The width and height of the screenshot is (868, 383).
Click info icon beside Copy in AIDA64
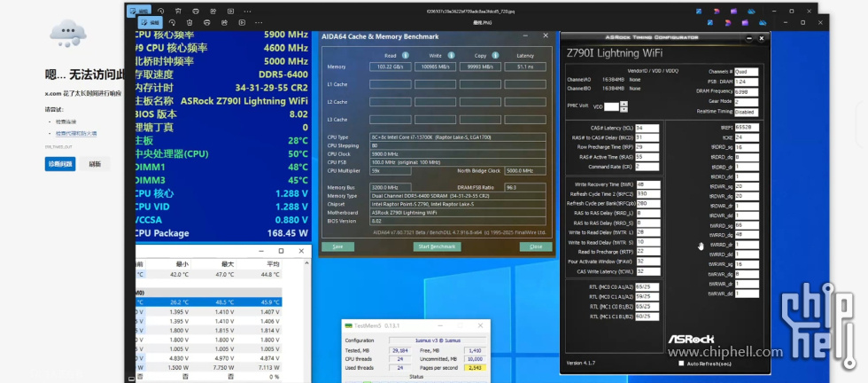pos(495,56)
